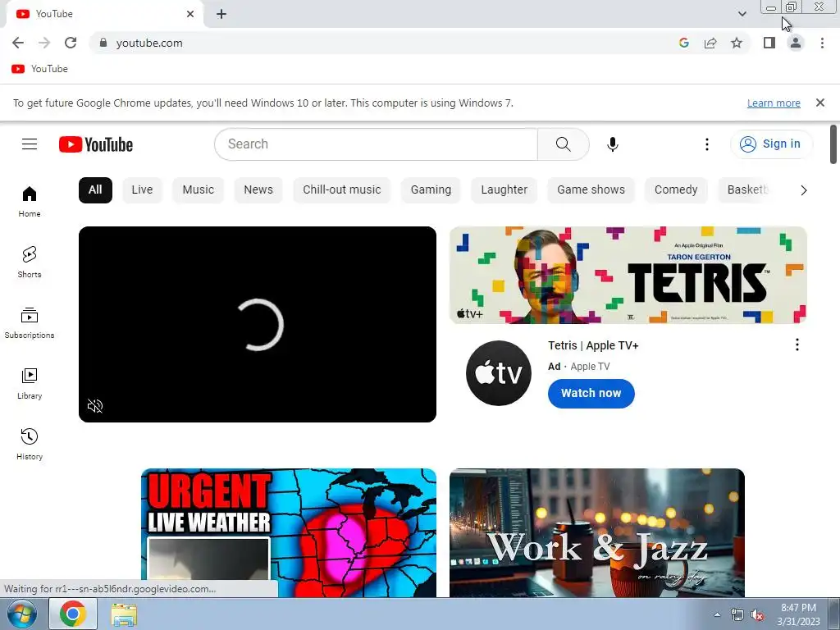This screenshot has height=630, width=840.
Task: Close the YouTube tab
Action: (x=190, y=14)
